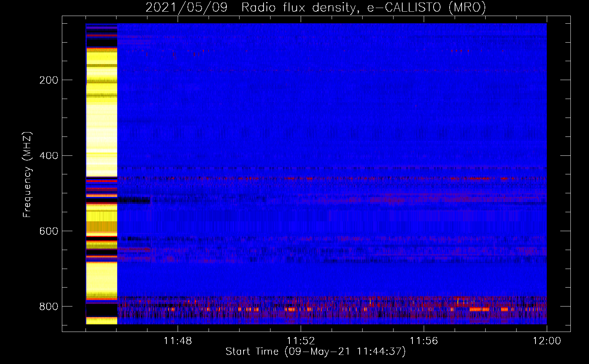Click the 200 frequency tick label
The height and width of the screenshot is (364, 589).
click(x=48, y=80)
